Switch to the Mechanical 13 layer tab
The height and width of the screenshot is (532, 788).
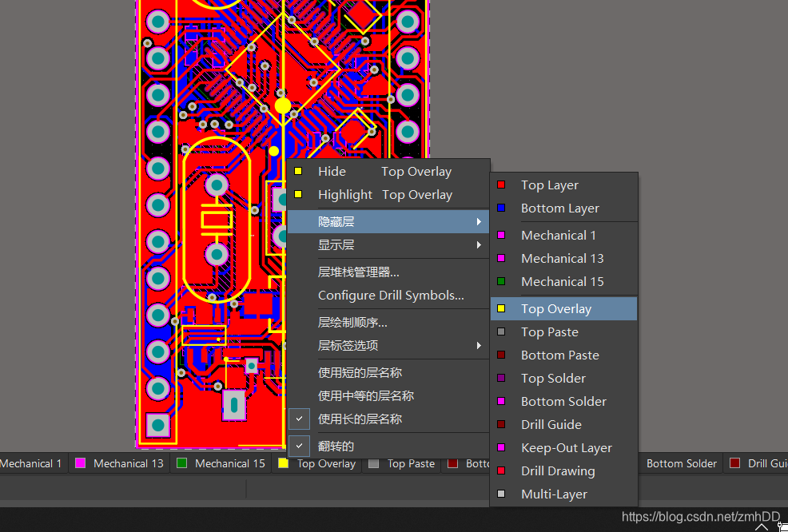(x=128, y=463)
